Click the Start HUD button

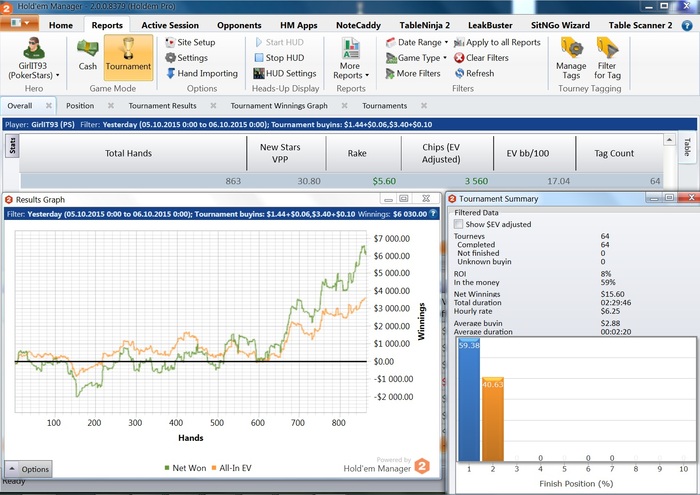(279, 42)
